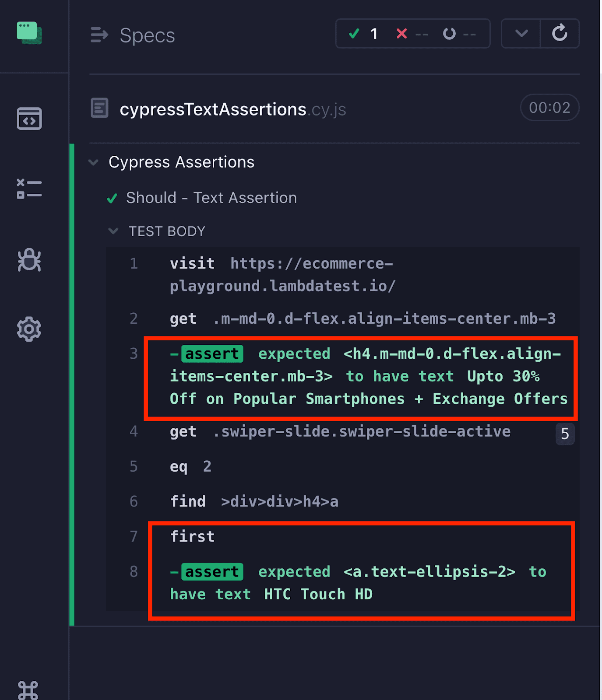Open the Specs panel menu arrow
602x700 pixels.
click(x=99, y=35)
